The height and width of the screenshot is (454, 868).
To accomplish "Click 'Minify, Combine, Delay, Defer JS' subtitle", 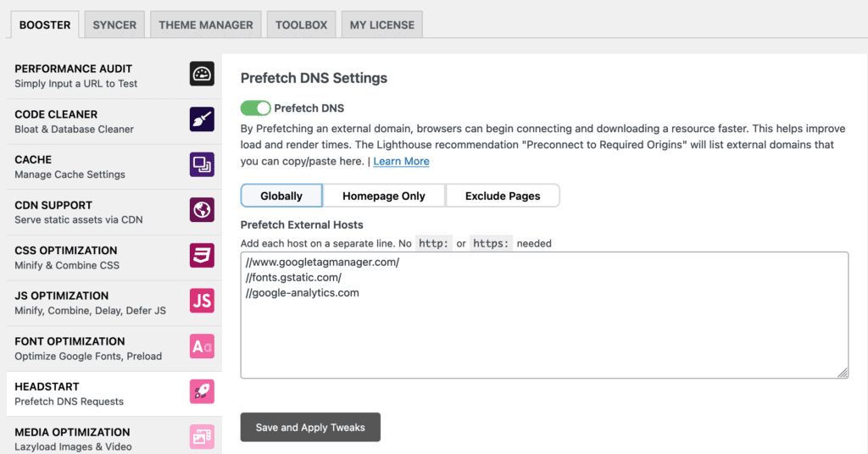I will [90, 311].
